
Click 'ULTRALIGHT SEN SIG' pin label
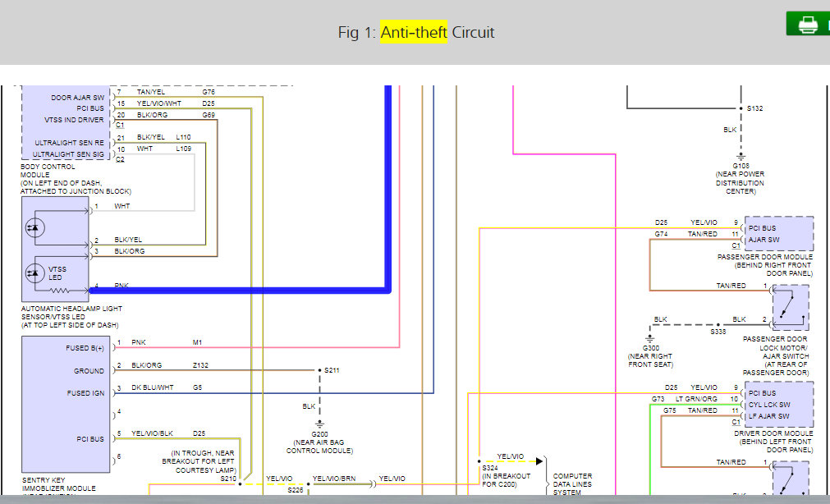click(x=68, y=154)
